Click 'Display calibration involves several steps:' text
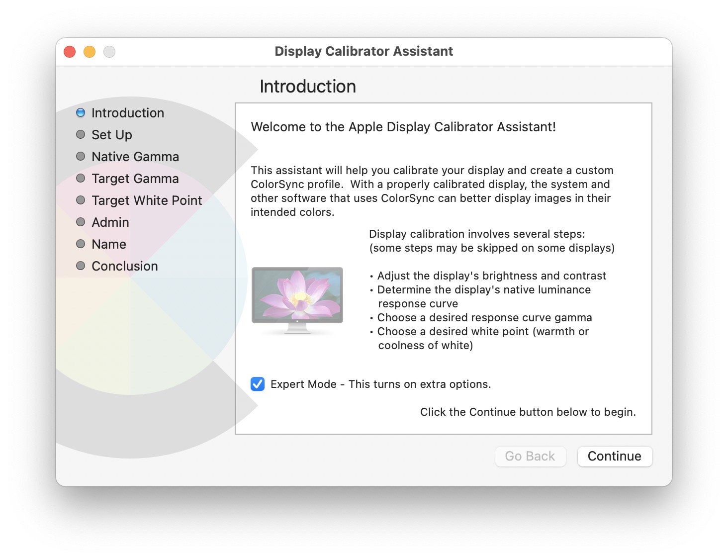 click(477, 234)
